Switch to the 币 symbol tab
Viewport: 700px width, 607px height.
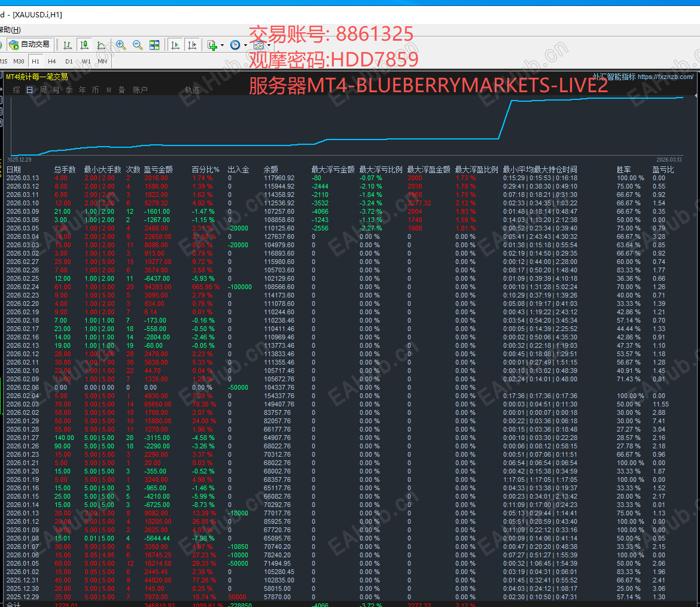tap(95, 90)
